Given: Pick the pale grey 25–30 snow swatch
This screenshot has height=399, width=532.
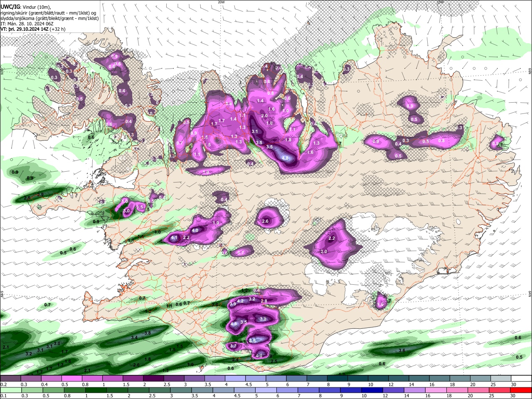Looking at the screenshot, I should point(500,379).
